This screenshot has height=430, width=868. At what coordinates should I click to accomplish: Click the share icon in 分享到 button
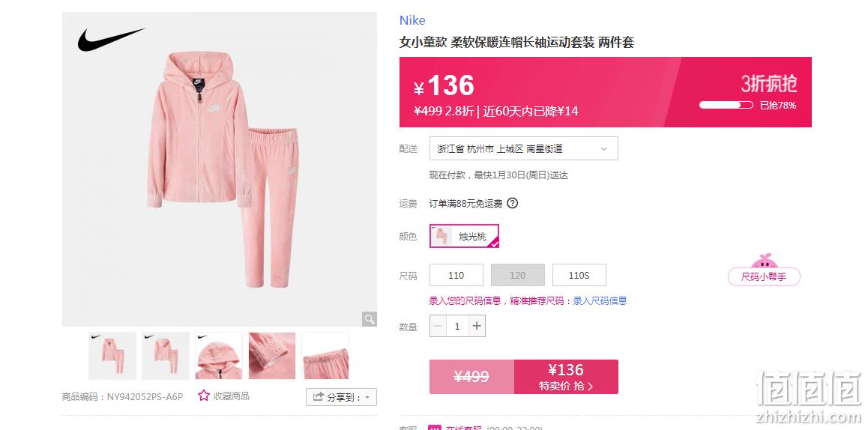point(319,397)
